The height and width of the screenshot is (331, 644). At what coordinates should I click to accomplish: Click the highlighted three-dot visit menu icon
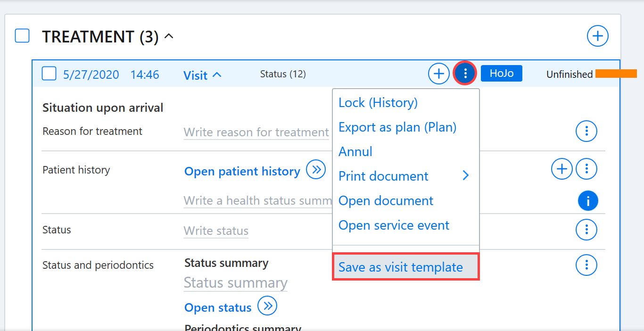tap(465, 74)
